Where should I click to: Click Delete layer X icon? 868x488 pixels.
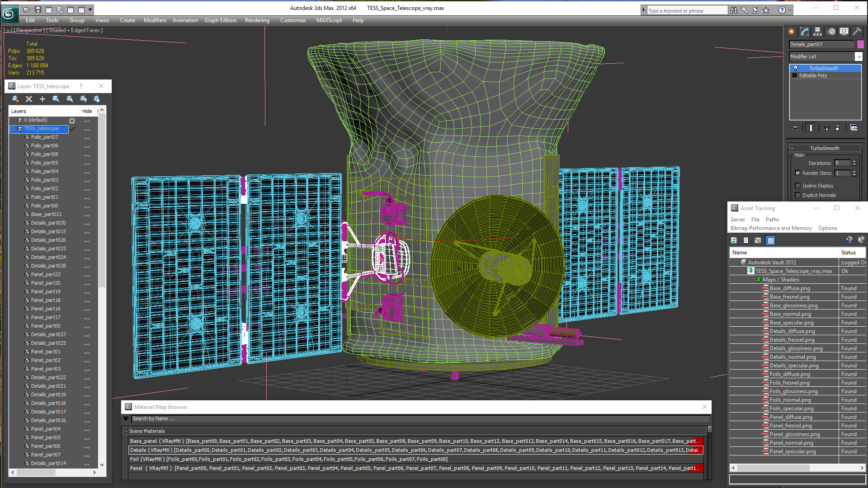tap(29, 99)
